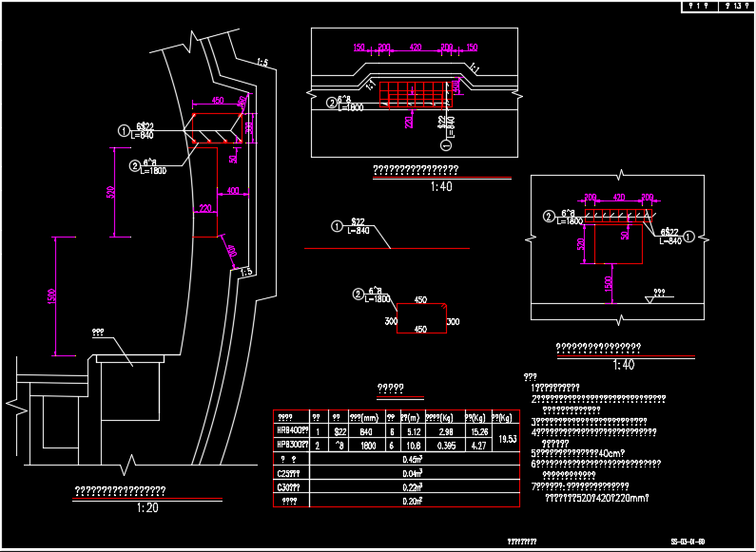Click the "0.04m³" quantity cell
The image size is (756, 552).
(x=413, y=473)
